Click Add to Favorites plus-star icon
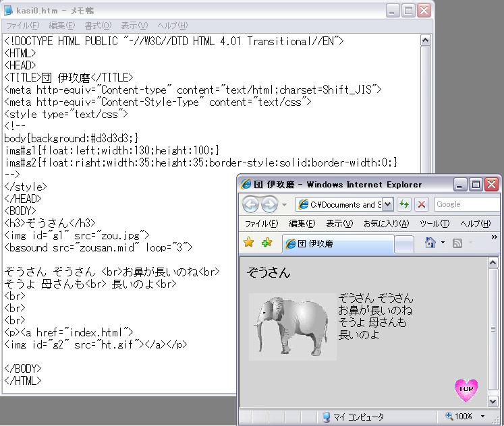Screen dimensions: 504x426 coord(267,243)
